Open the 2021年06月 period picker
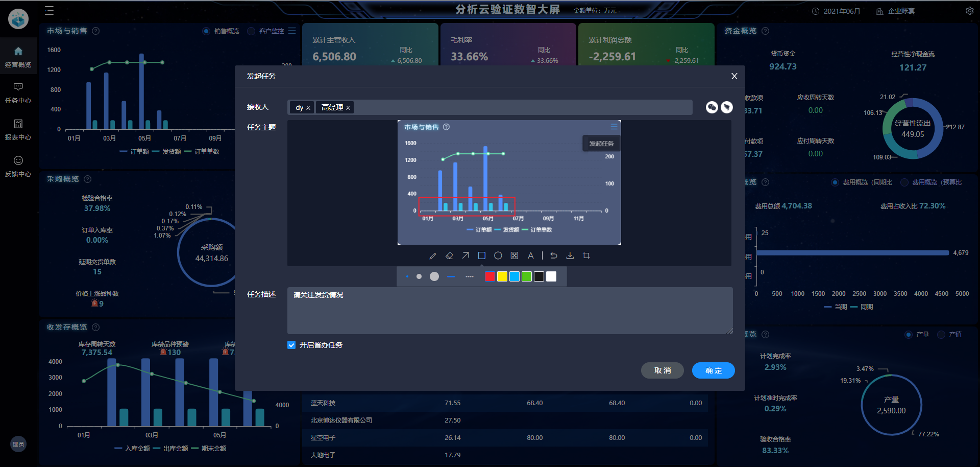 pos(836,11)
